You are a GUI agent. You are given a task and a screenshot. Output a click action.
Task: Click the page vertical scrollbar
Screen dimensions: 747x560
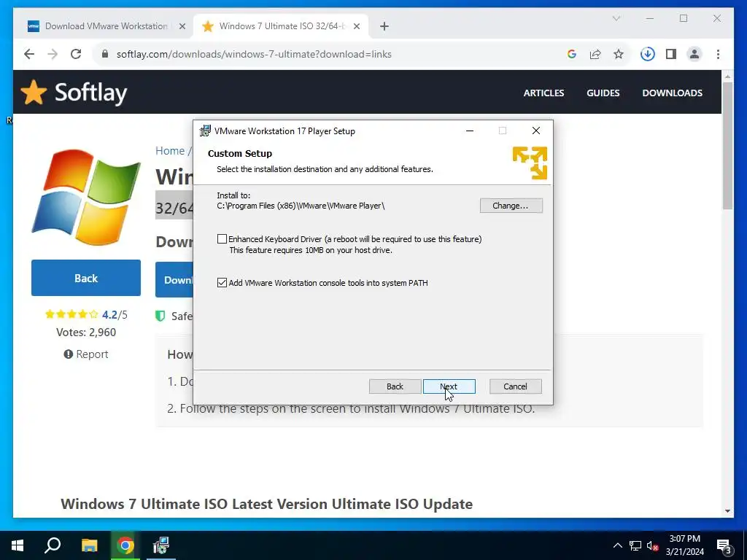click(727, 145)
